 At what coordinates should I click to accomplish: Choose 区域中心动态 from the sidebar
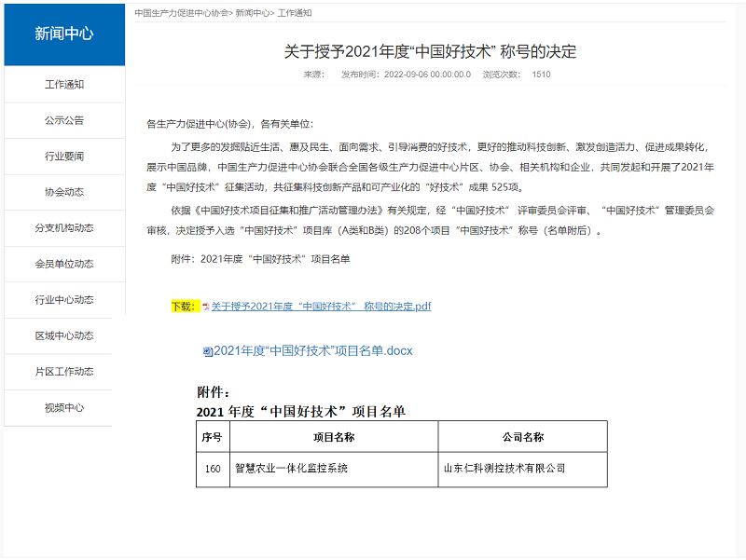click(x=64, y=335)
